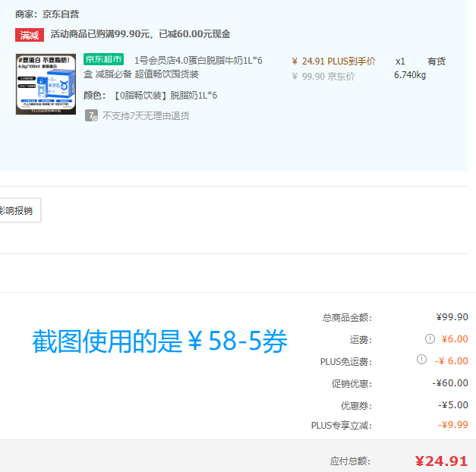Click 不支持7天无理由退货 text

[x=146, y=115]
